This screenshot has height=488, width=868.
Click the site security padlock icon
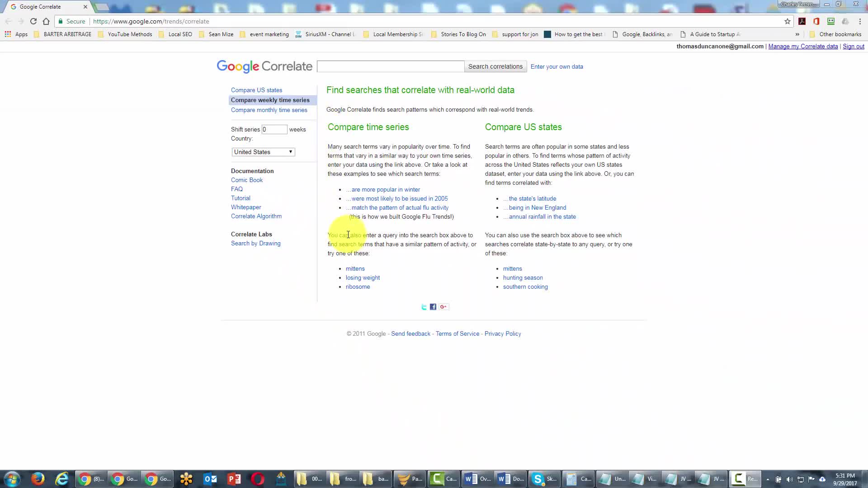61,21
